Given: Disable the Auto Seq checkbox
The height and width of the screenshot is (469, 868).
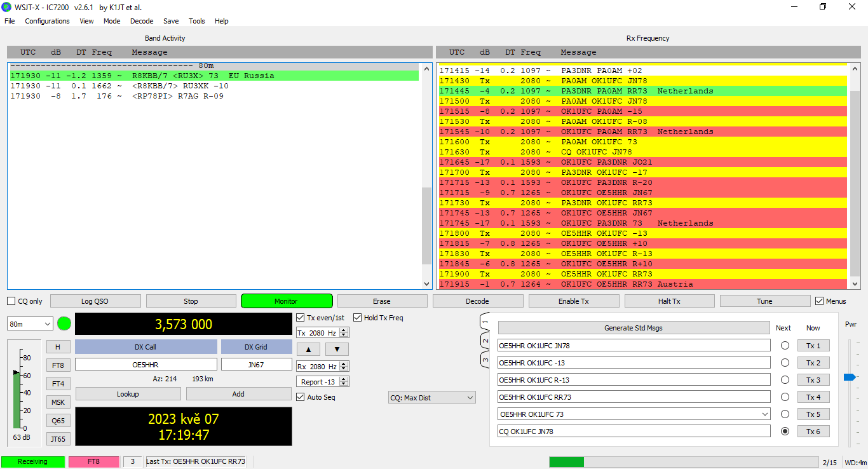Looking at the screenshot, I should coord(301,397).
